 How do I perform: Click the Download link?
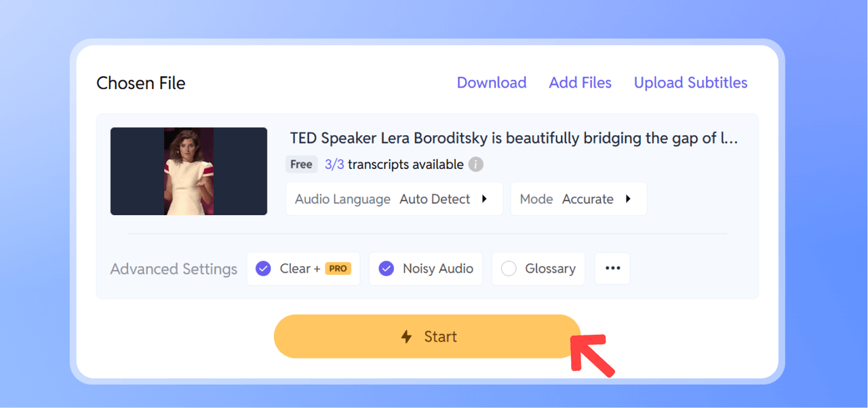point(492,83)
